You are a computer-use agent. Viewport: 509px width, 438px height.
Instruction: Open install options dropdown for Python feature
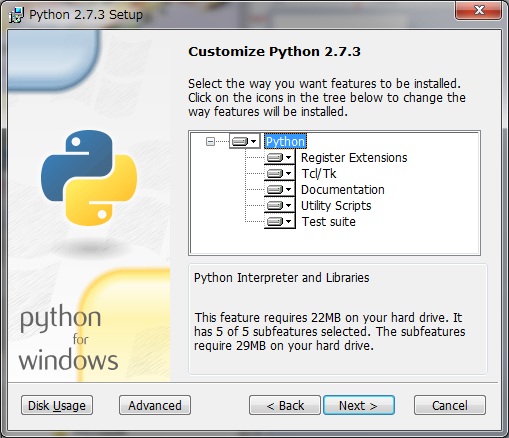tap(245, 141)
